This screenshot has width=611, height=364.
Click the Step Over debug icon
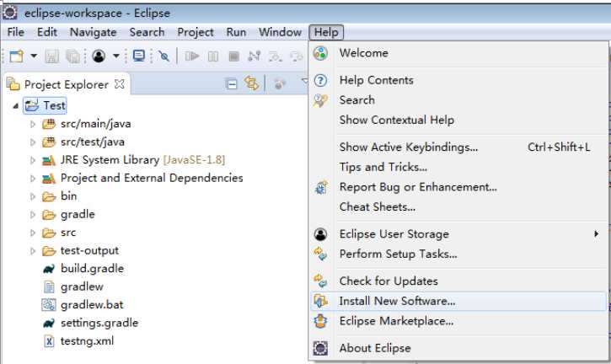[296, 56]
